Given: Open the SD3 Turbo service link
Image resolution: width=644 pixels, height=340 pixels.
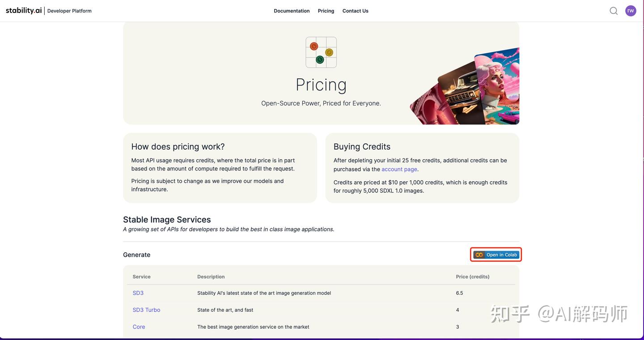Looking at the screenshot, I should coord(146,310).
